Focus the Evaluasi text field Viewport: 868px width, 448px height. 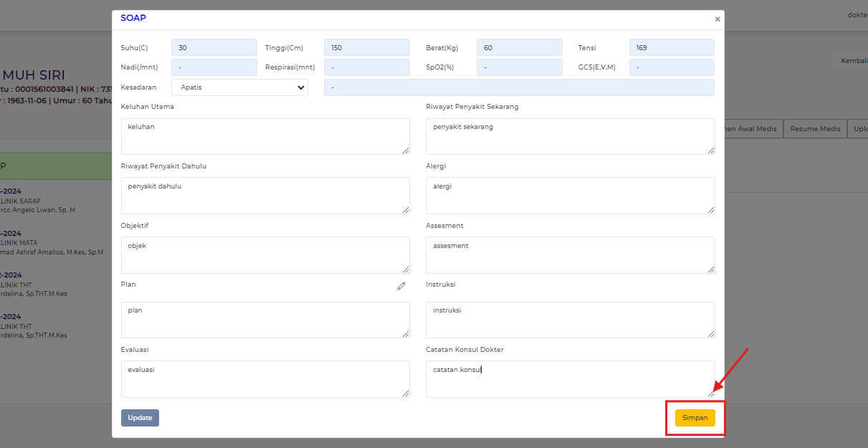tap(265, 378)
